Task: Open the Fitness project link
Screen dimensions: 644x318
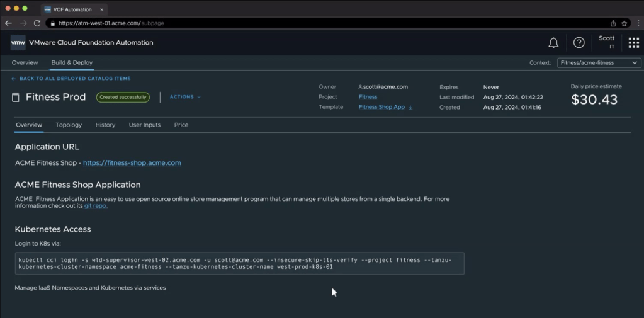Action: 368,97
